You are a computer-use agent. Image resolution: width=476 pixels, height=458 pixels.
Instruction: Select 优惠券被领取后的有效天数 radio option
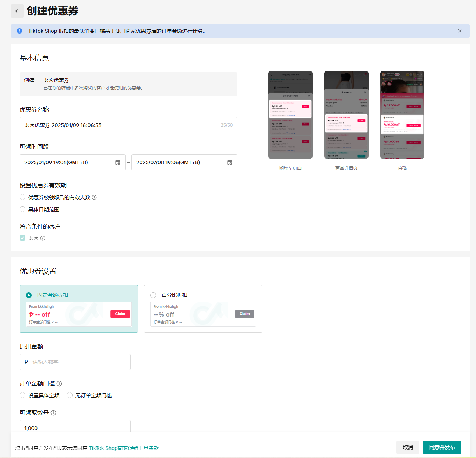pos(22,197)
